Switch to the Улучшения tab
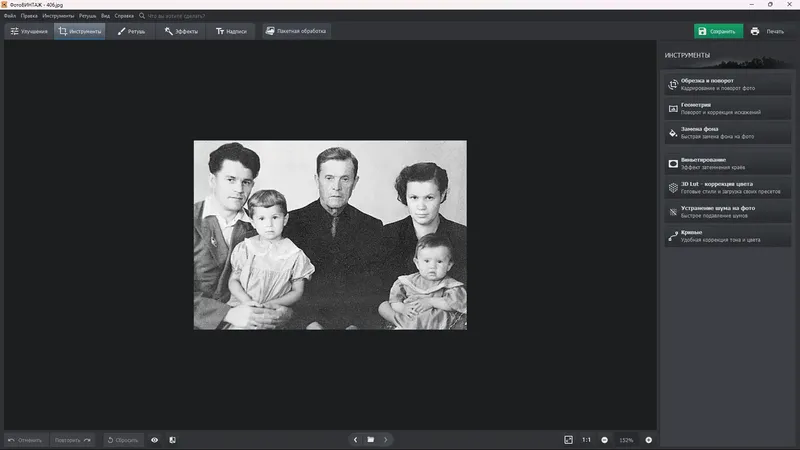Image resolution: width=800 pixels, height=450 pixels. coord(29,31)
